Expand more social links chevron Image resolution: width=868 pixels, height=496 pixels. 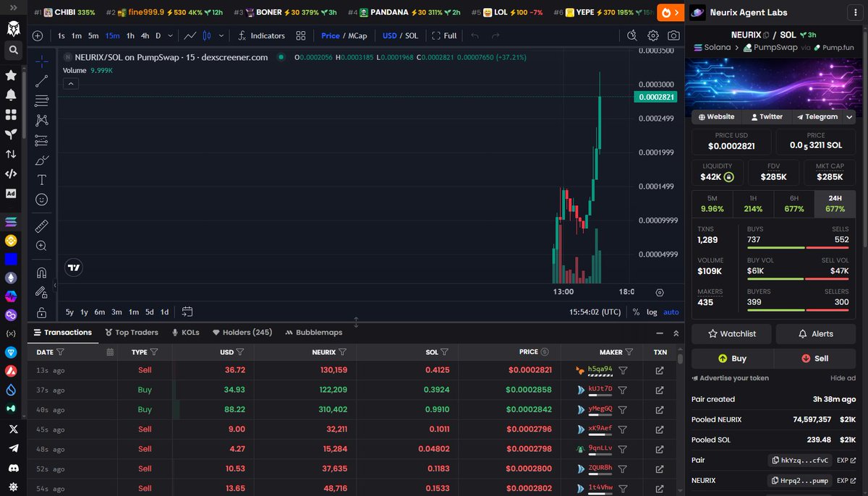coord(850,117)
